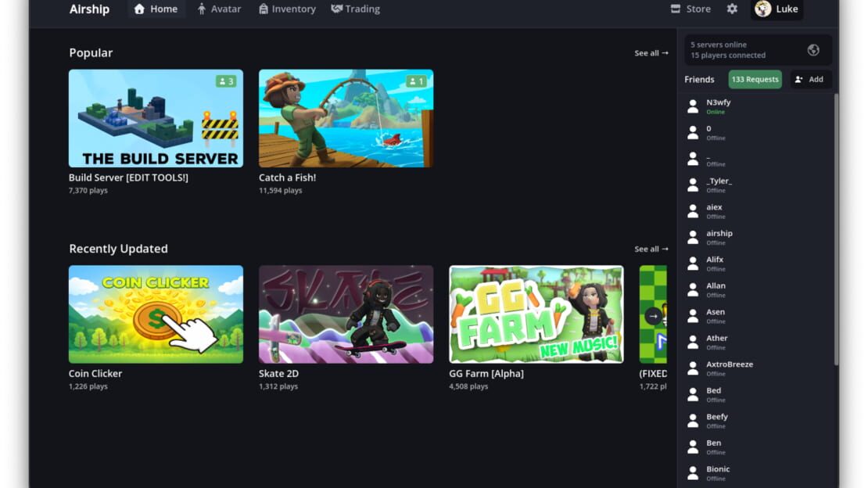View the 133 friend Requests
This screenshot has height=488, width=868.
(755, 79)
